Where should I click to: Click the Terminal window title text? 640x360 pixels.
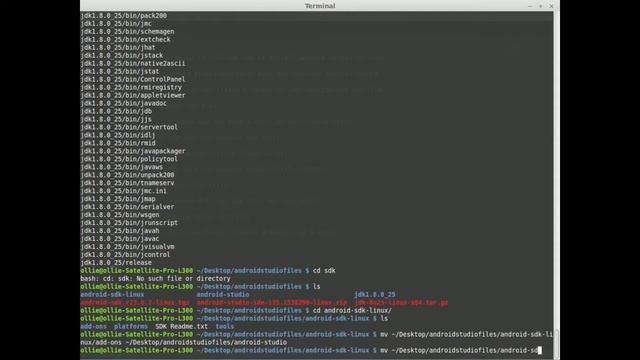[x=320, y=6]
